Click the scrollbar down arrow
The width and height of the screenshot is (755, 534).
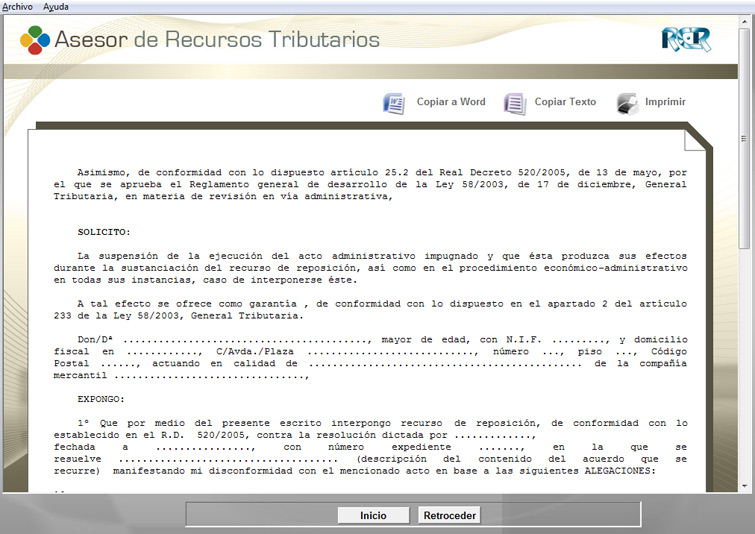745,485
